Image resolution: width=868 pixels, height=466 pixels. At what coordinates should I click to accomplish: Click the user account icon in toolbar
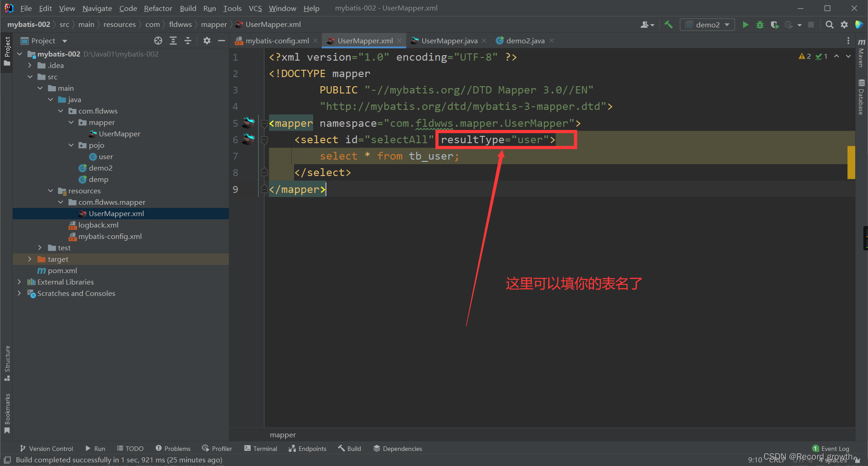(647, 25)
